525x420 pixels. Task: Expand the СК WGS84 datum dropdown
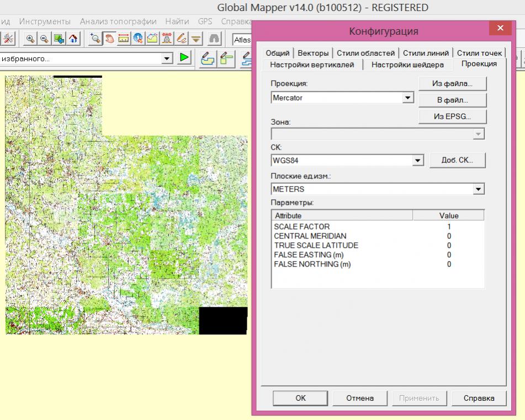point(417,161)
